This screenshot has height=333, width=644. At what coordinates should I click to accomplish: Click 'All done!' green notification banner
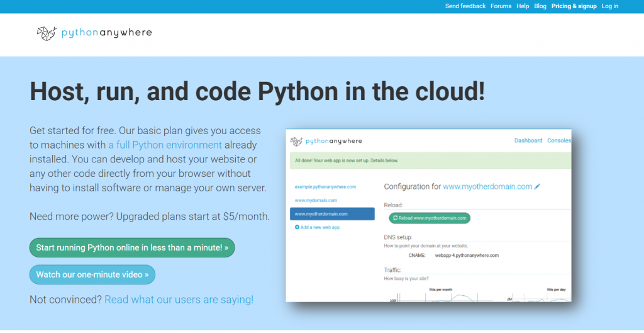click(x=430, y=161)
